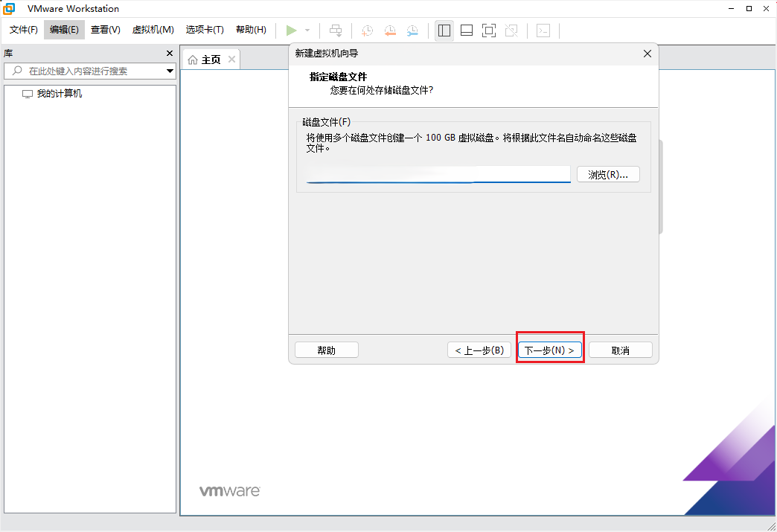Click the Unity mode icon
Screen dimensions: 777x532
coord(511,31)
